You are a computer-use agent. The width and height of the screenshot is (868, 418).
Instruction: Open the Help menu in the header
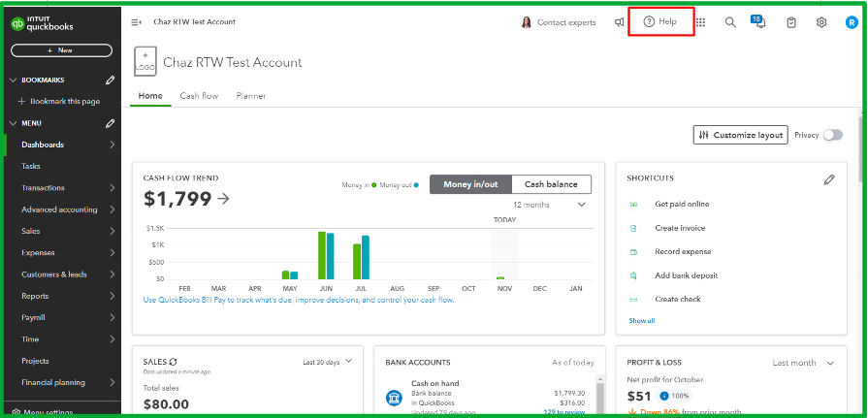coord(660,21)
